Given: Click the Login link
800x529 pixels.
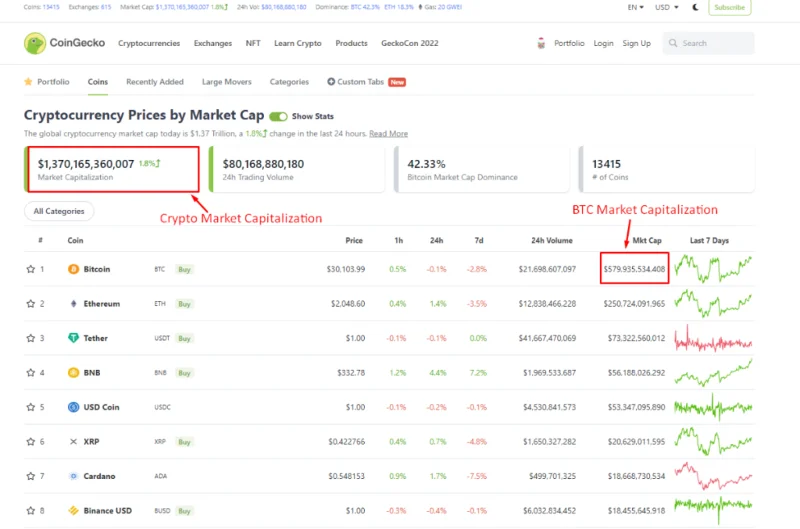Looking at the screenshot, I should pyautogui.click(x=603, y=43).
